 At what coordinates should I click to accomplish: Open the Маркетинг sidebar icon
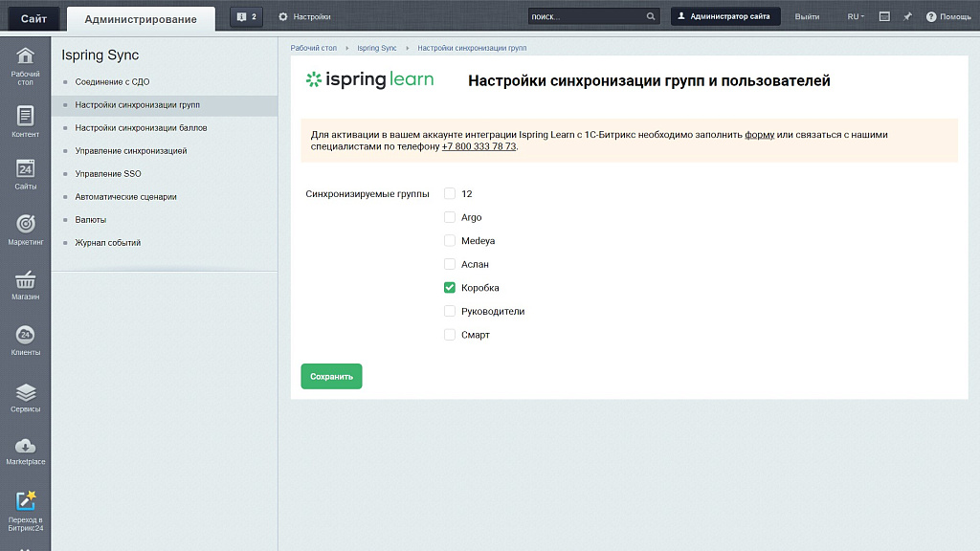click(x=26, y=229)
